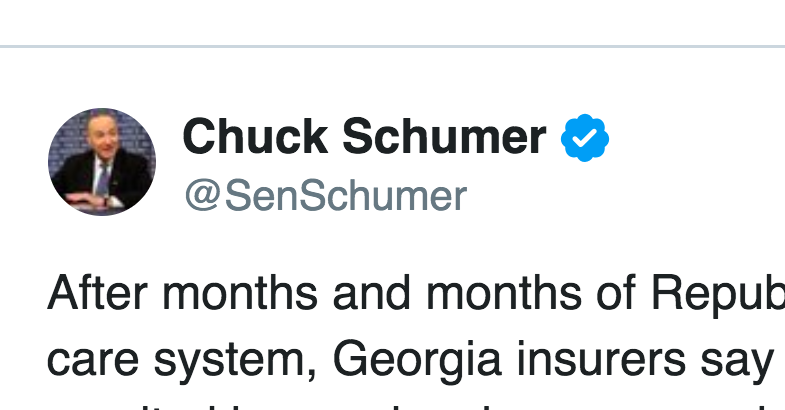
Task: Click the word "After" opening the tweet
Action: (x=97, y=293)
